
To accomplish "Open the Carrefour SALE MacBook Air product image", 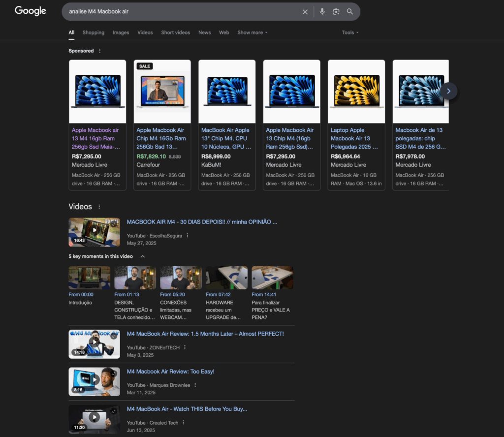I will [162, 91].
